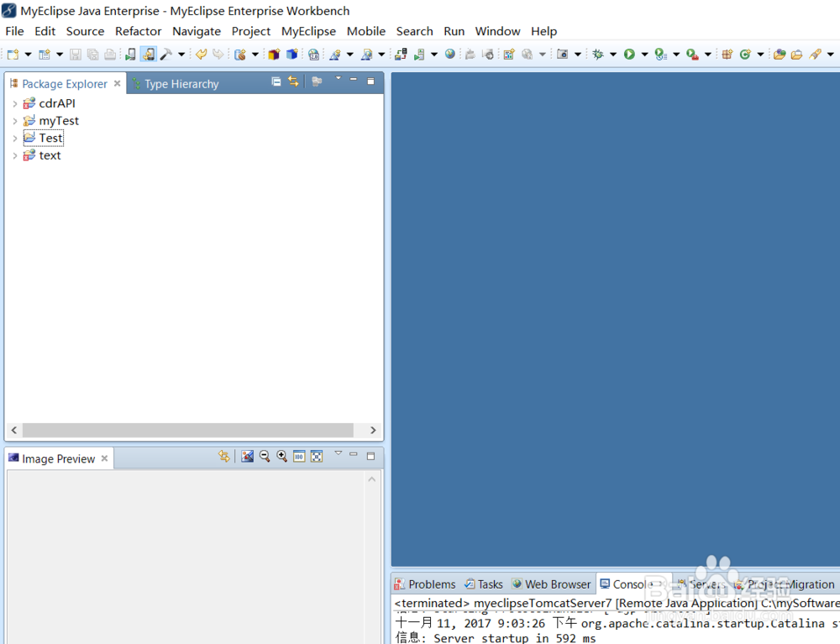Select the cdrAPI project label

pos(57,103)
